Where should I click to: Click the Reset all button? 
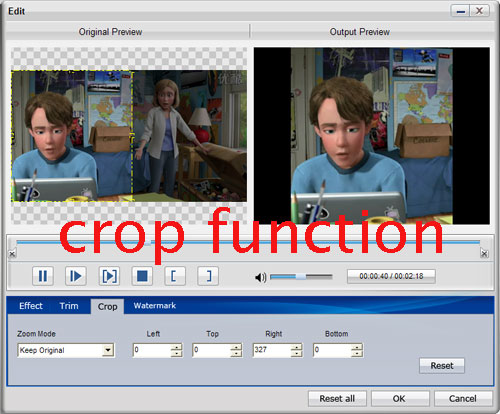337,398
